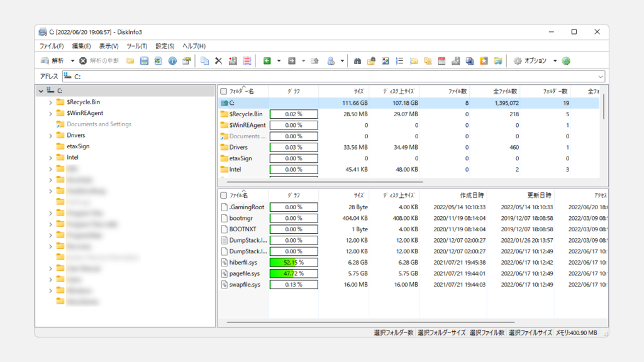
Task: Open the forward arrow history dropdown
Action: [304, 61]
